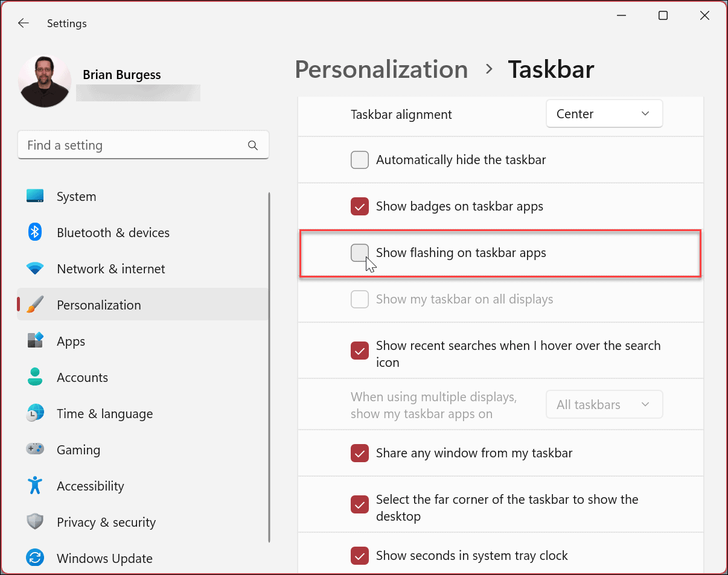Open the Accessibility settings section
The image size is (728, 575).
click(90, 486)
